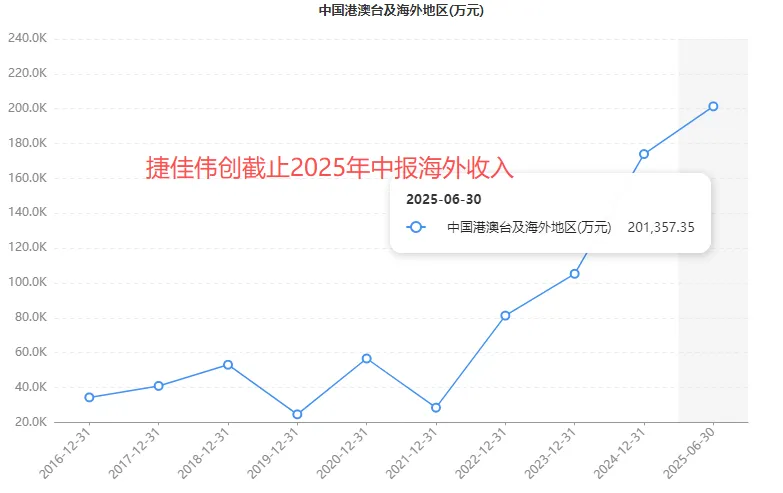The height and width of the screenshot is (493, 783).
Task: Click the 2023-12-31 data point marker
Action: pos(575,274)
